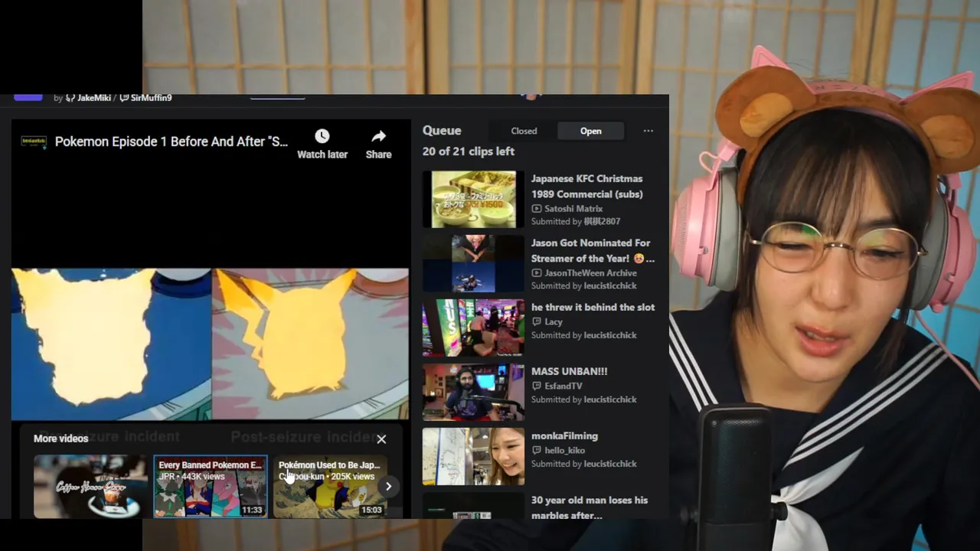Open Coffee House suggested video thumbnail
980x551 pixels.
(90, 487)
